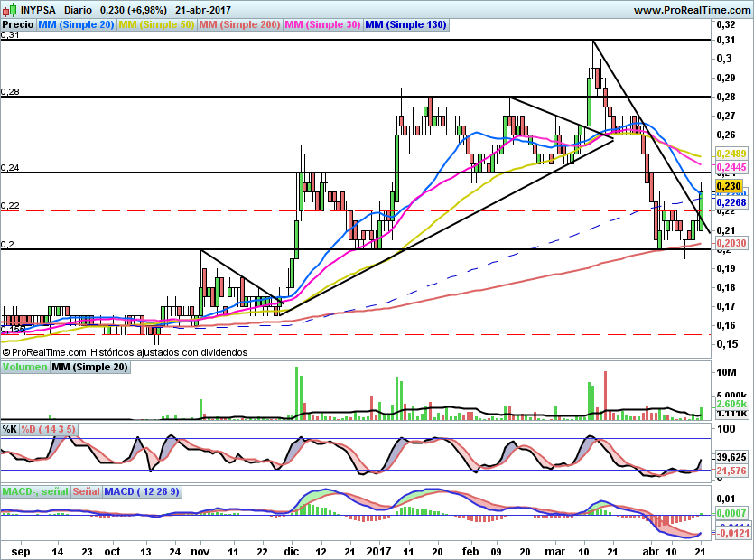This screenshot has height=560, width=754.
Task: Select the red Señal label
Action: pos(86,491)
